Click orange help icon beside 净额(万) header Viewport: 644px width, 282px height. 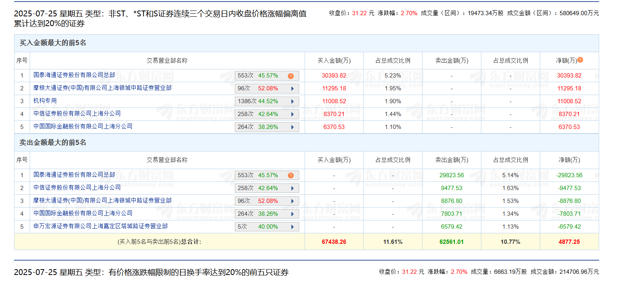[x=580, y=60]
